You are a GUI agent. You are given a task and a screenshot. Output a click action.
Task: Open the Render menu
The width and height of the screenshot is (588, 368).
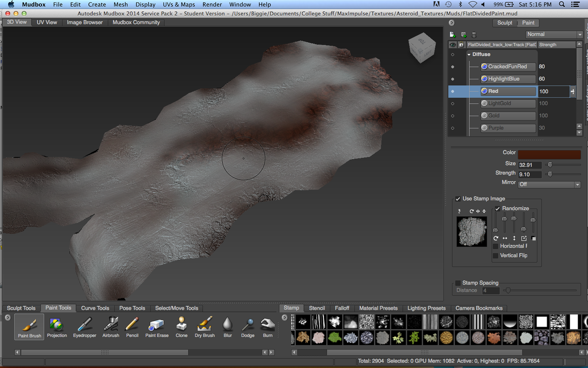pyautogui.click(x=212, y=4)
